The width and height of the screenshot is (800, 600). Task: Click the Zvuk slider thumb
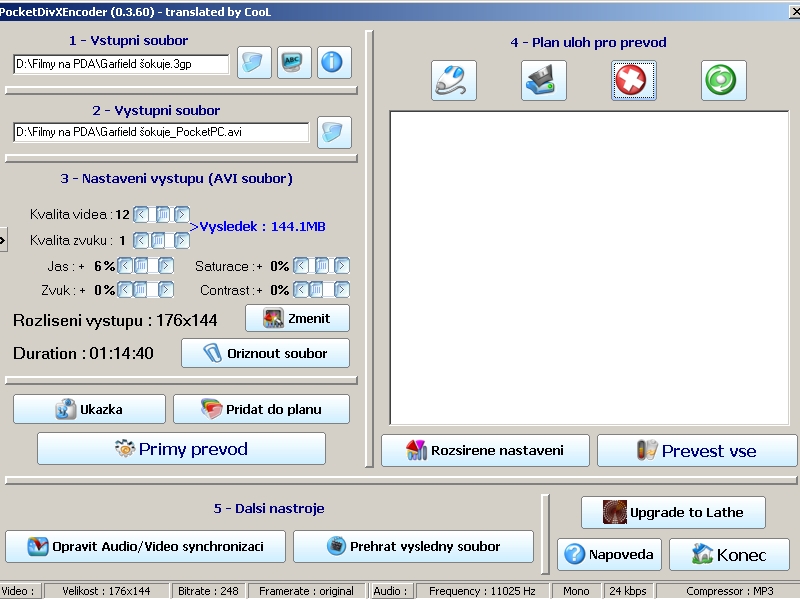[139, 290]
